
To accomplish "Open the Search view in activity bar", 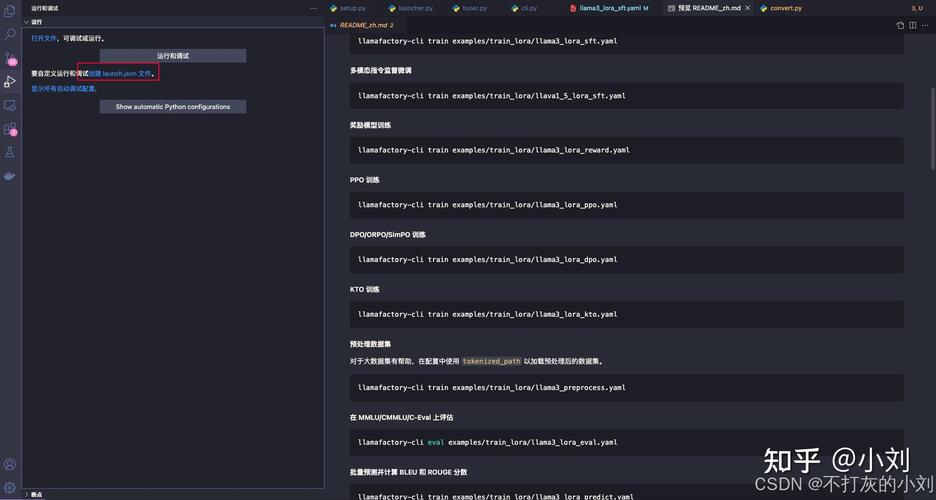I will [10, 34].
